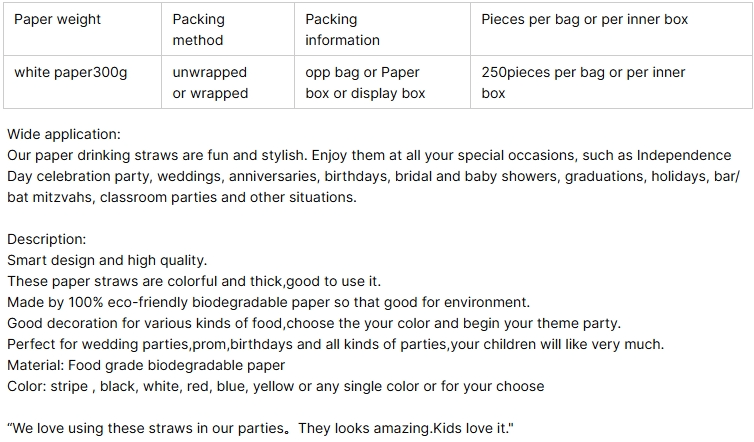Click the Wide application heading text
The height and width of the screenshot is (442, 754).
(64, 134)
